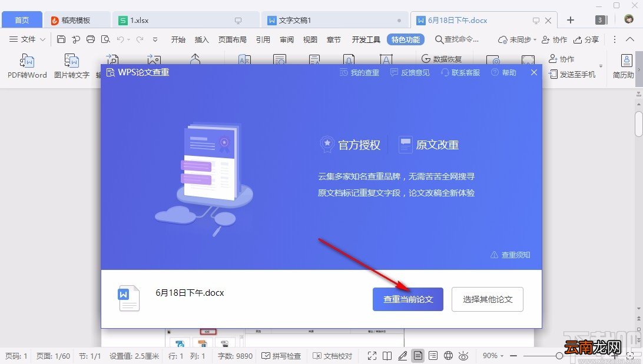Viewport: 643px width, 364px height.
Task: Click the 6月18日下午.docx file name in dialog
Action: pos(190,293)
